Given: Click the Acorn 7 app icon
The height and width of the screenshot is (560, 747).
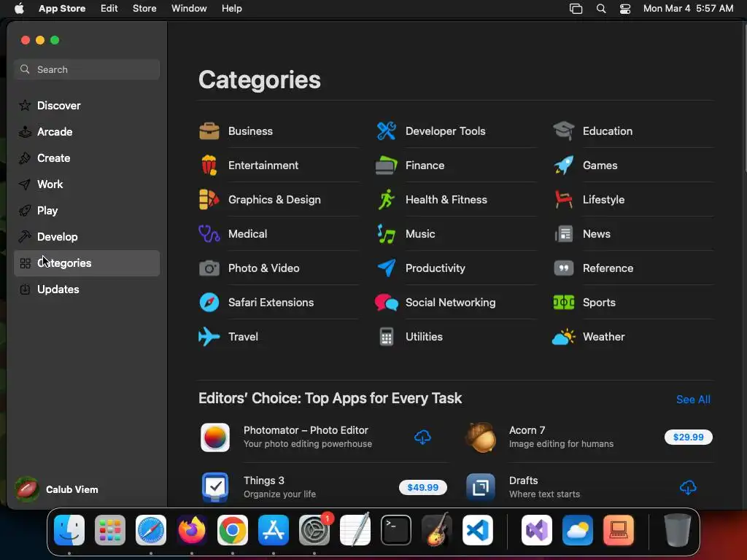Looking at the screenshot, I should pos(481,437).
